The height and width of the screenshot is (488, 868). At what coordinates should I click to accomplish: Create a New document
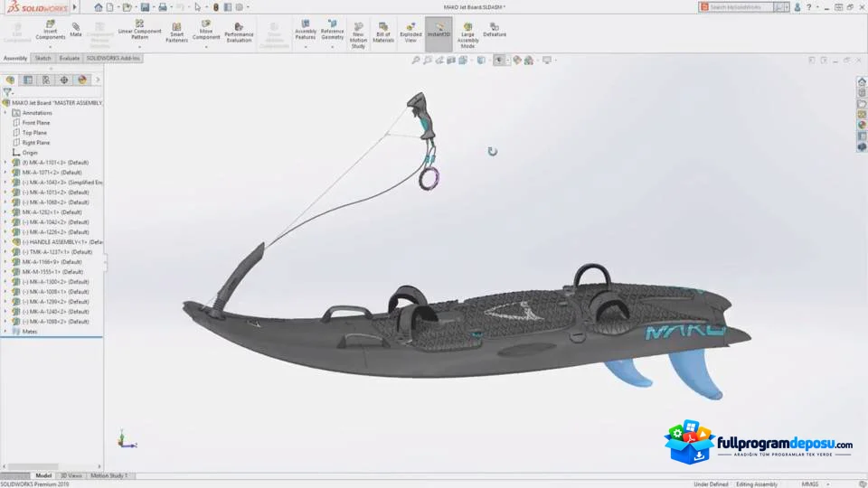tap(110, 7)
